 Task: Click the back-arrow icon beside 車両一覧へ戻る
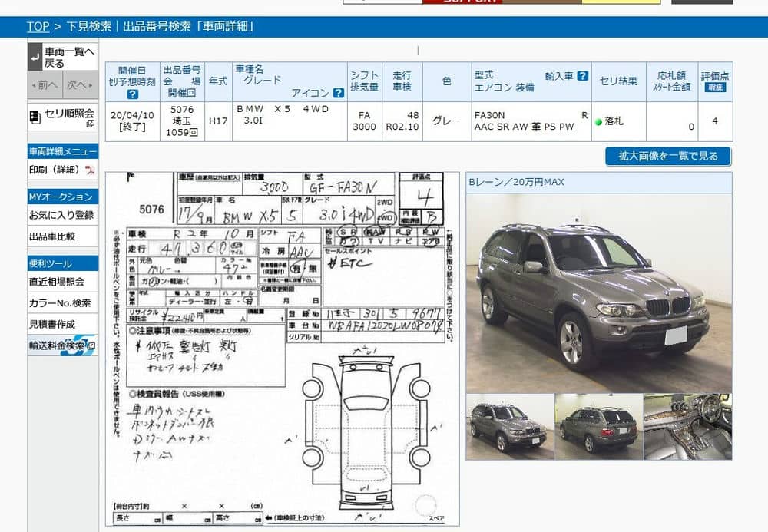35,58
